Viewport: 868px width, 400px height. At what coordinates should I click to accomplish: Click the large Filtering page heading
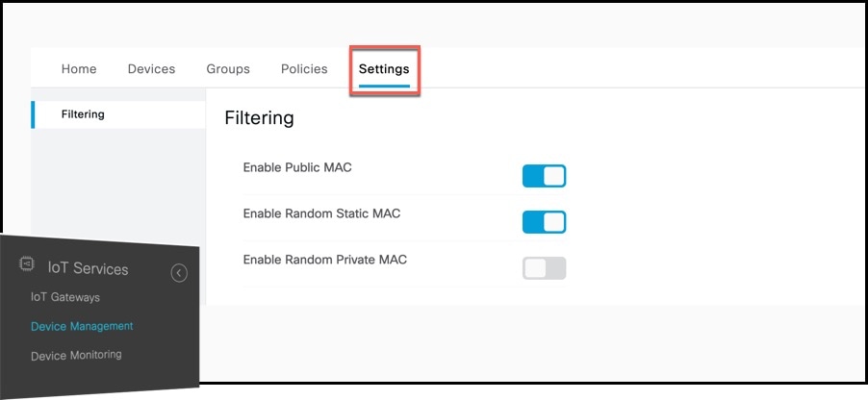(259, 118)
